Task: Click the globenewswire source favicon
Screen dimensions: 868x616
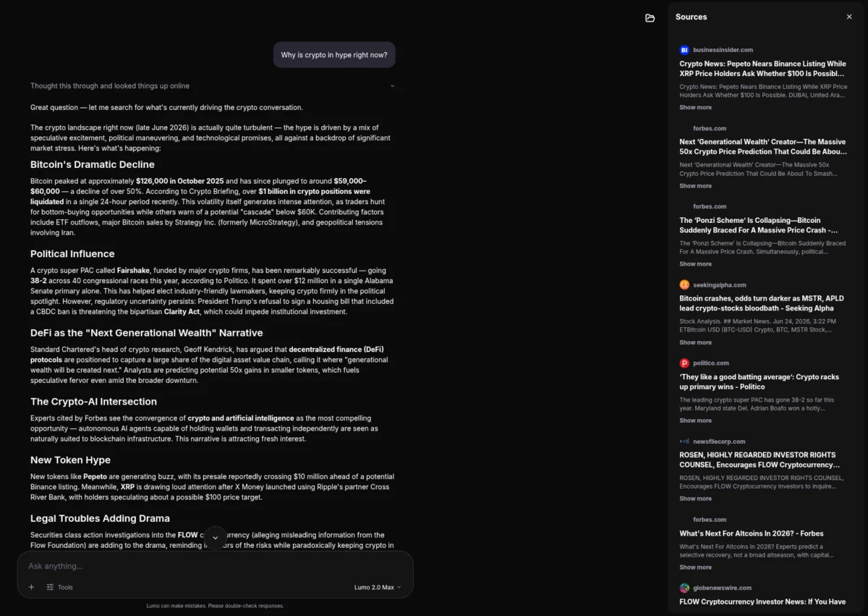Action: point(684,588)
